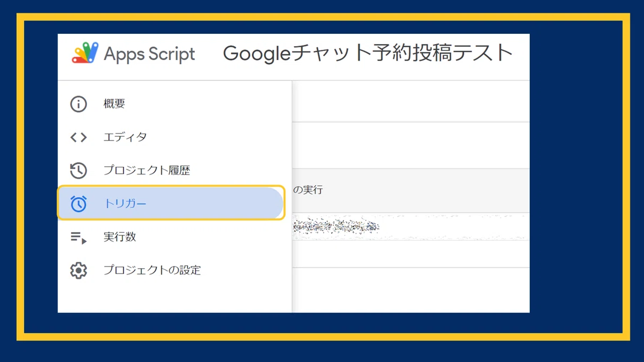
Task: Click the project history clock icon
Action: 78,171
